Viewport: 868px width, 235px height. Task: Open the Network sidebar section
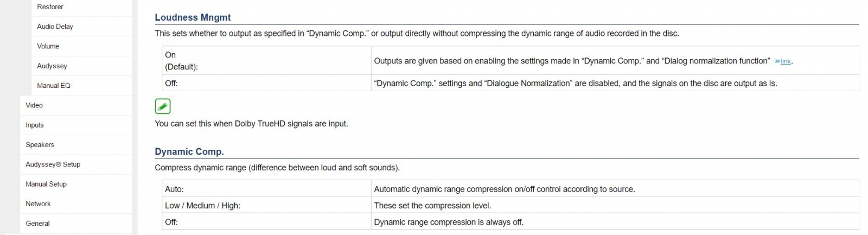pyautogui.click(x=38, y=204)
